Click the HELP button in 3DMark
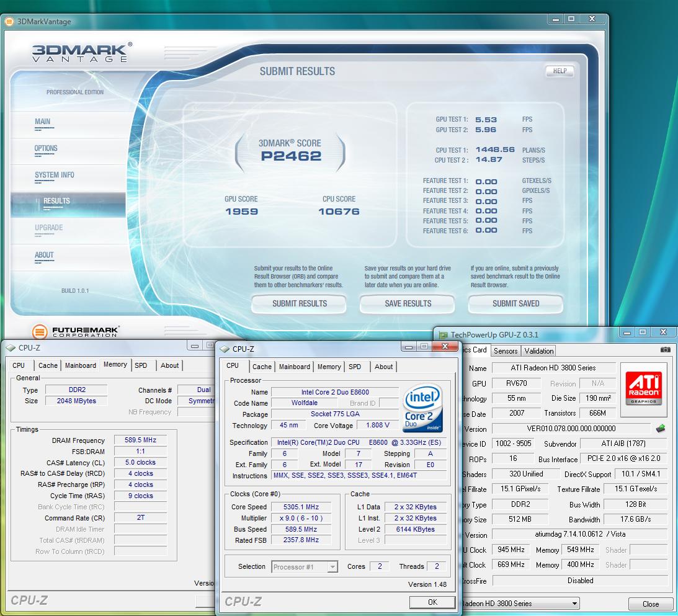 560,71
